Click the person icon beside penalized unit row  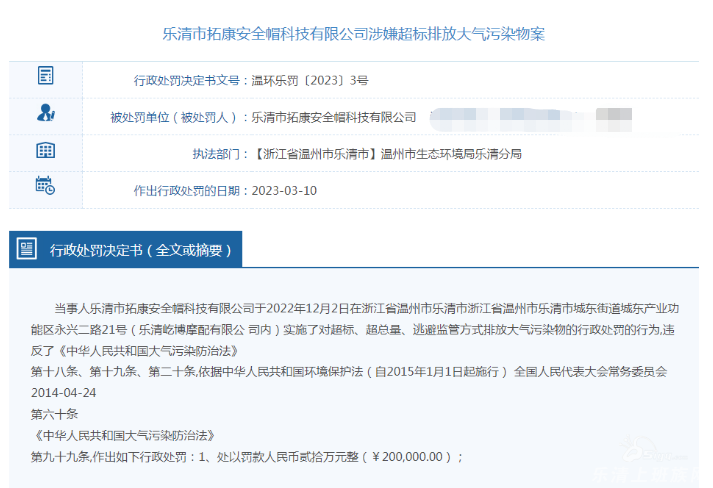45,113
